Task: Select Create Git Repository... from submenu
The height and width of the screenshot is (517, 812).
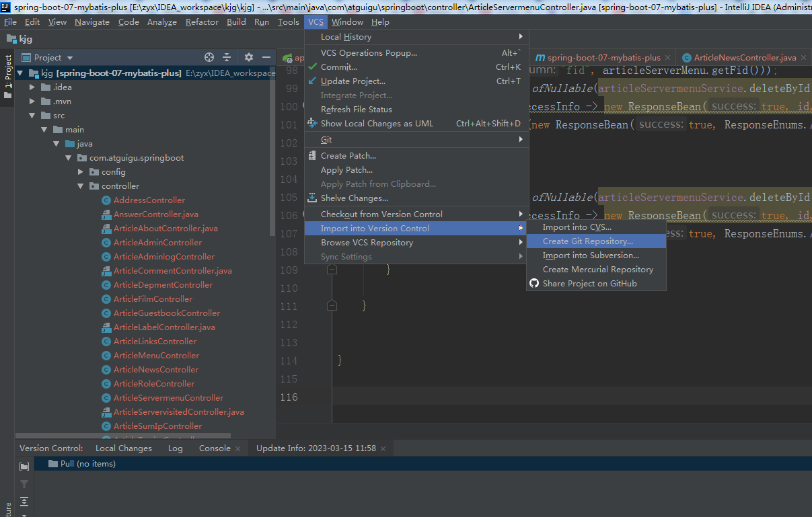Action: coord(596,241)
